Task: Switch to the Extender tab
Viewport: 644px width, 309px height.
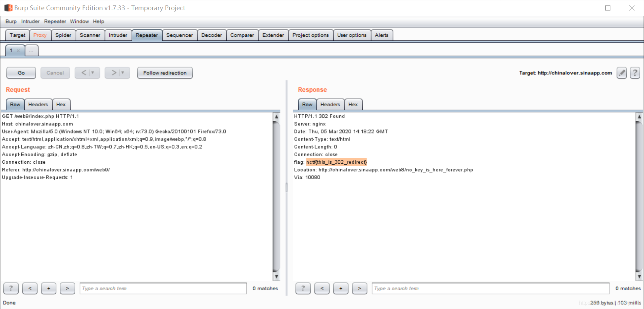Action: point(273,35)
